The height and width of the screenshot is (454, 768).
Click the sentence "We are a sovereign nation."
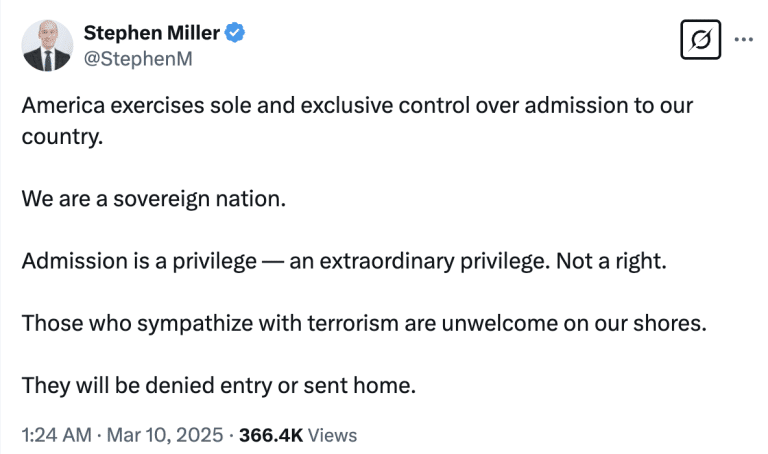pos(153,198)
